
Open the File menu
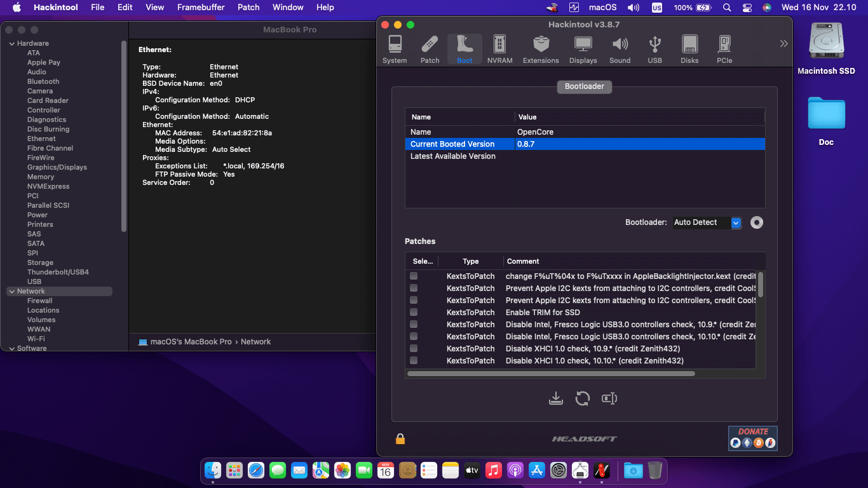pos(98,8)
